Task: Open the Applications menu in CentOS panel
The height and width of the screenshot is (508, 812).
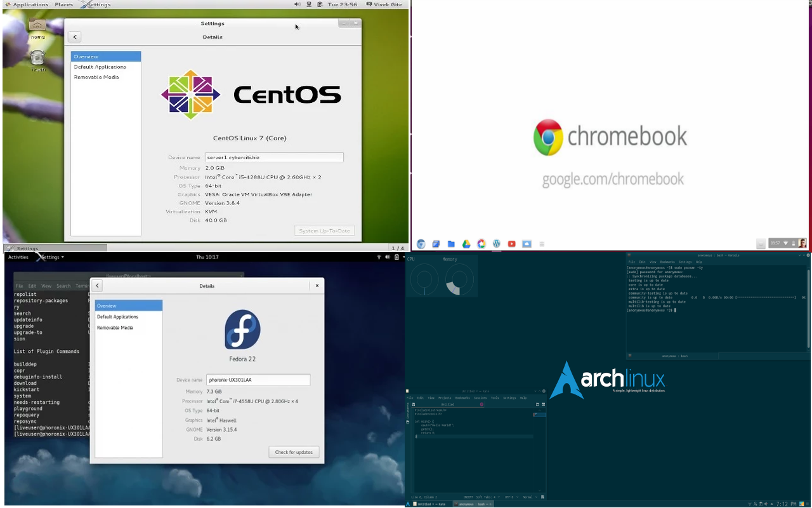Action: click(27, 4)
